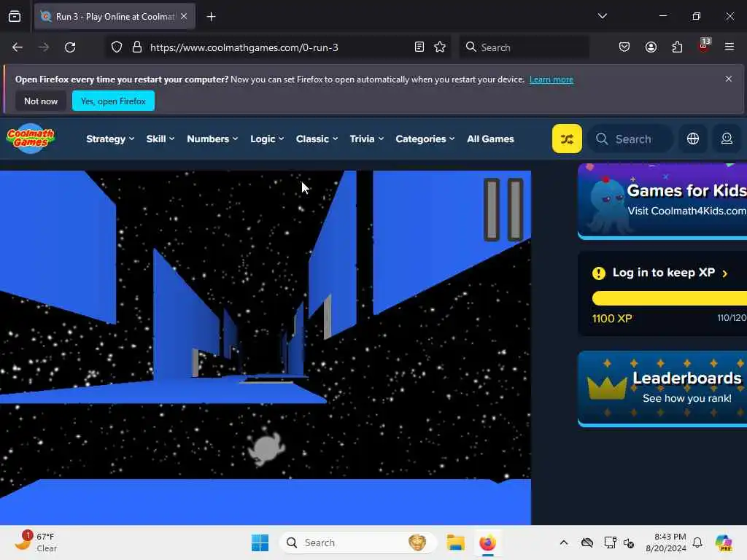Open the notifications bell
747x560 pixels.
(x=697, y=542)
